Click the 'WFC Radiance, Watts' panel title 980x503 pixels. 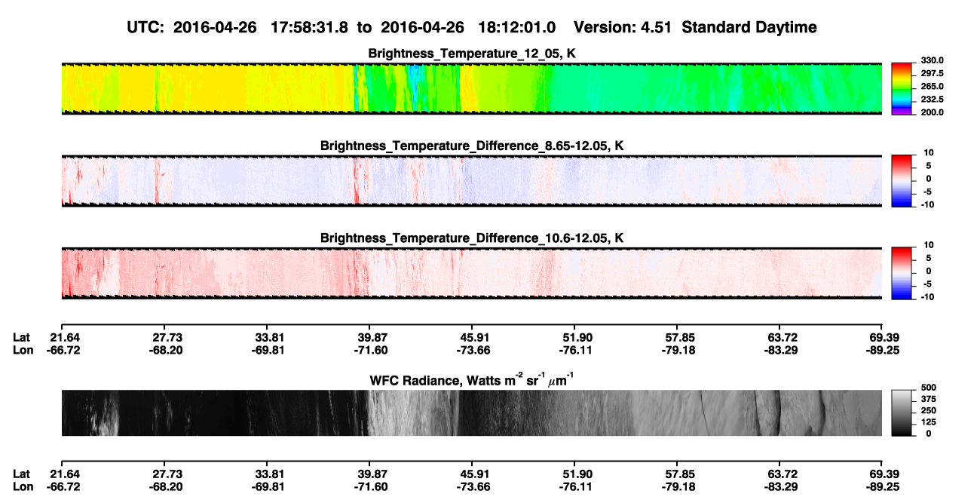[472, 379]
